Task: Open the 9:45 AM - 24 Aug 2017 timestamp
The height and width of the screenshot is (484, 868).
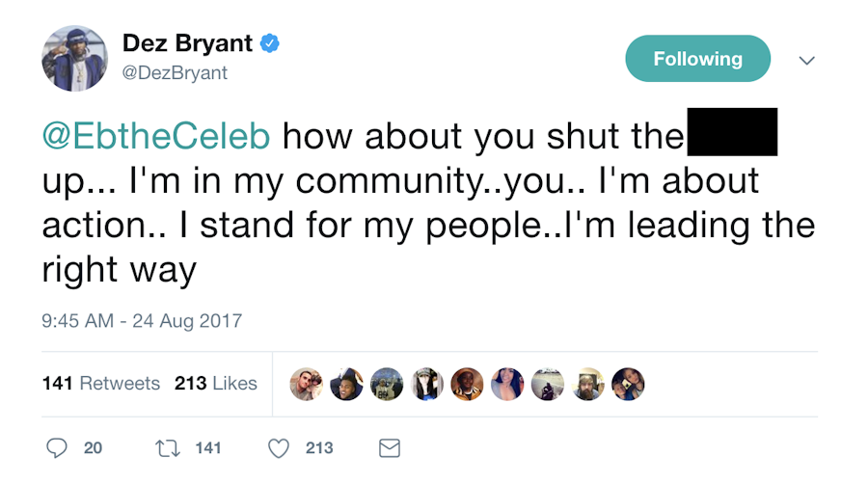Action: click(142, 321)
